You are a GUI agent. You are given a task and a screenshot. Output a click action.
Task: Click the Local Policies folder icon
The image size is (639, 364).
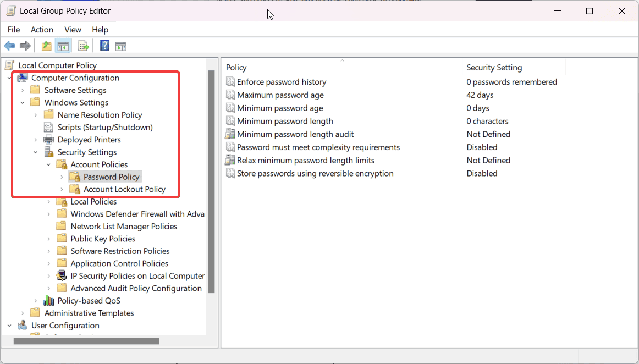click(x=62, y=201)
